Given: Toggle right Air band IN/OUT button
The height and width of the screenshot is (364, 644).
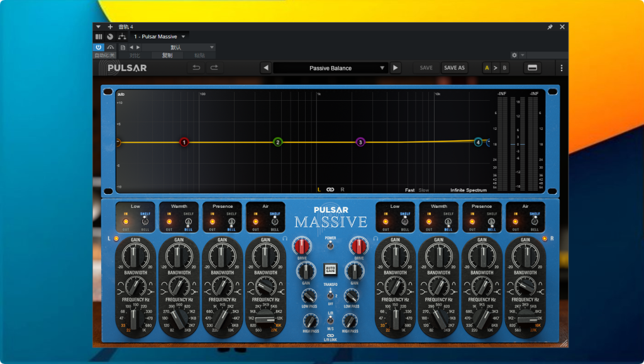Looking at the screenshot, I should (x=516, y=222).
